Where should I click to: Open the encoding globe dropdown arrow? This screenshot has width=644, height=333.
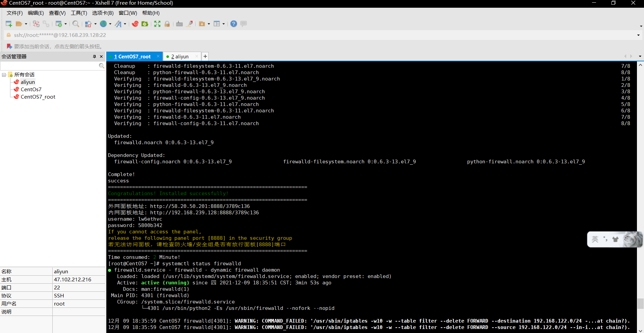pyautogui.click(x=110, y=24)
